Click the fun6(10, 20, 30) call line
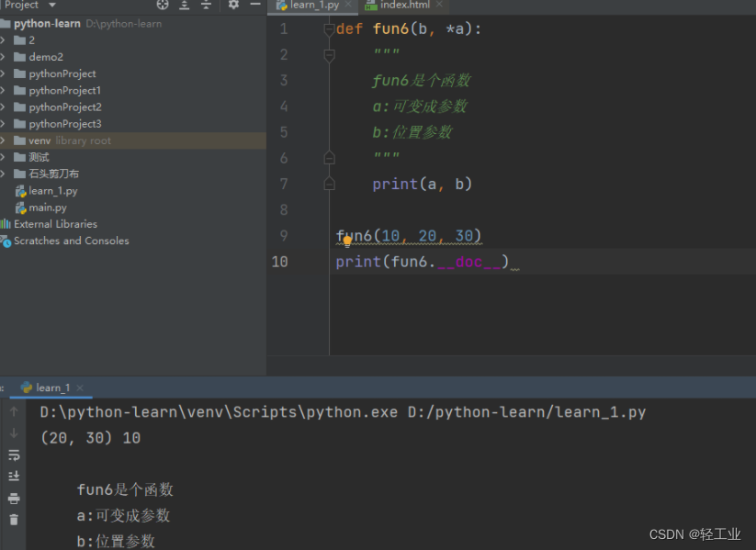This screenshot has height=550, width=756. [x=409, y=236]
